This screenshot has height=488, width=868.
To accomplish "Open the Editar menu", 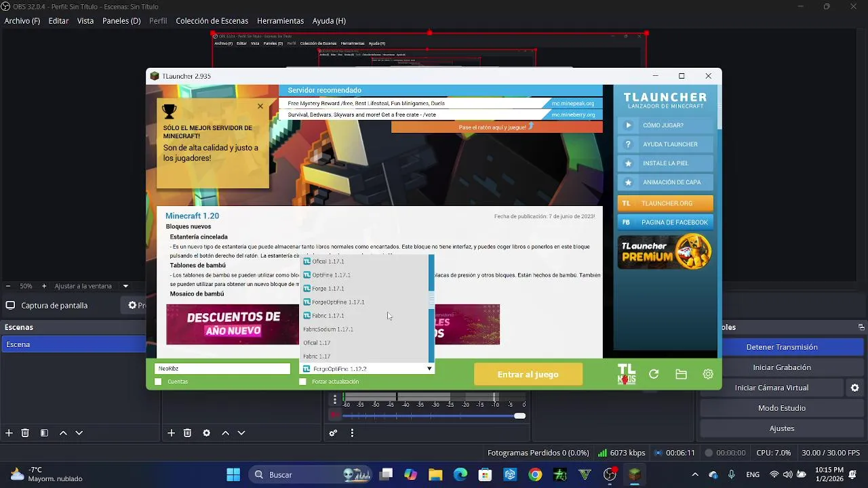I will (58, 21).
